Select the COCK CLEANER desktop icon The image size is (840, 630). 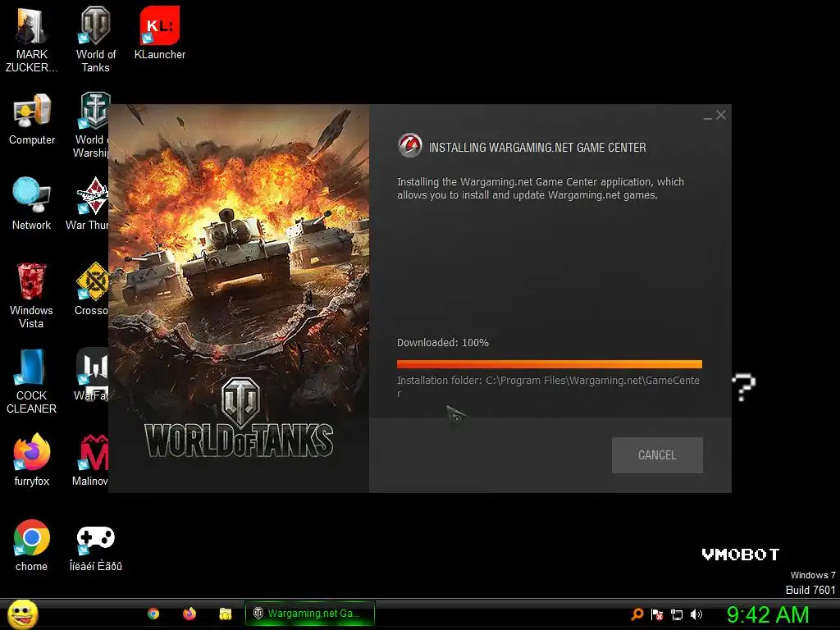[x=31, y=381]
